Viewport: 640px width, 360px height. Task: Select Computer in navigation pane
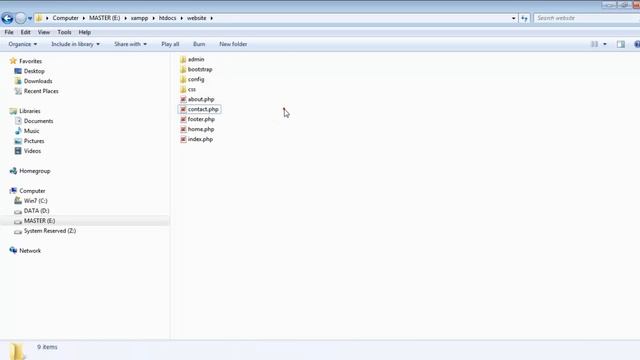[x=32, y=191]
